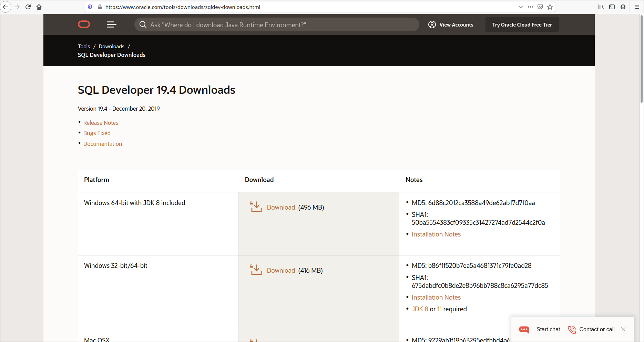Open the Oracle site navigation menu icon

(111, 24)
